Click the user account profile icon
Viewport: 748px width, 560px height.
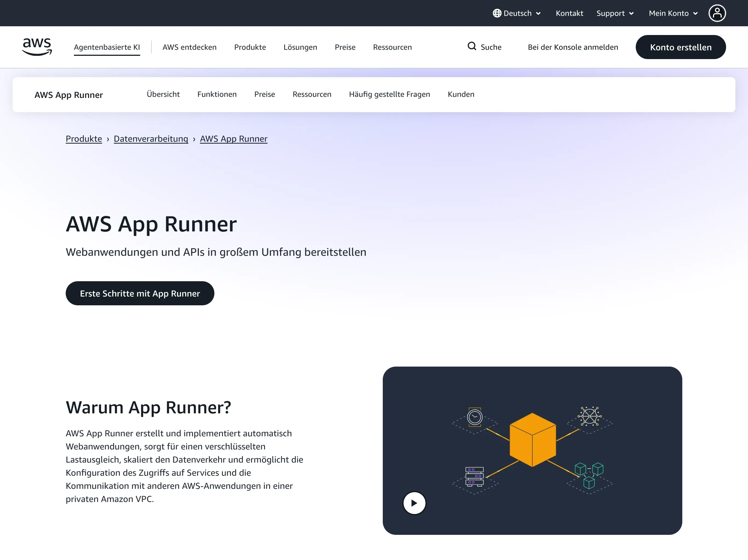718,13
